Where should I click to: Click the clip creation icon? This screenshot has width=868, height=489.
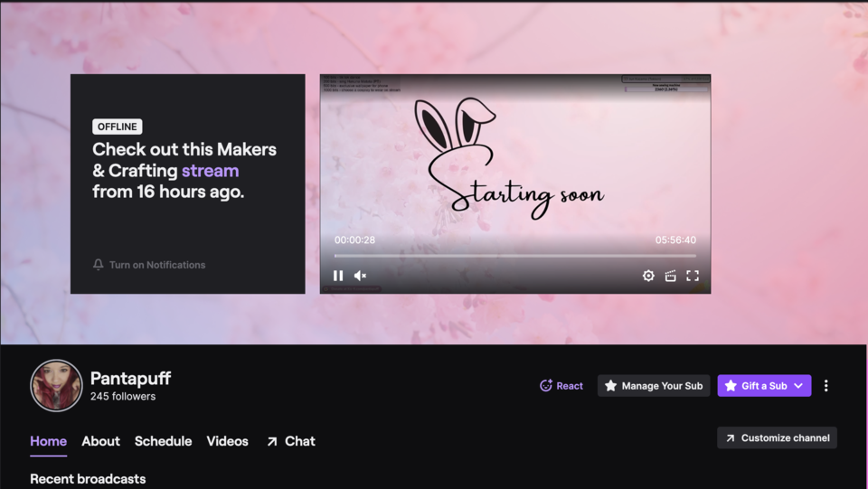670,276
